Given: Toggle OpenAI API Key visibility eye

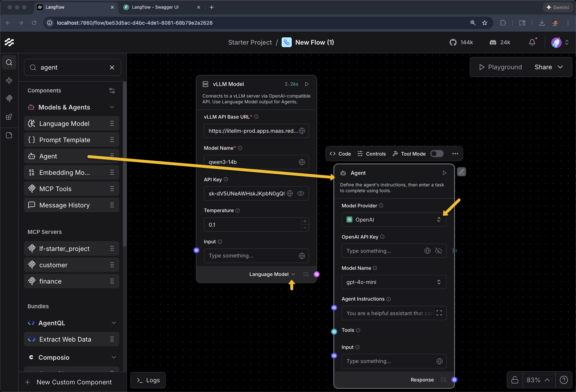Looking at the screenshot, I should click(438, 251).
